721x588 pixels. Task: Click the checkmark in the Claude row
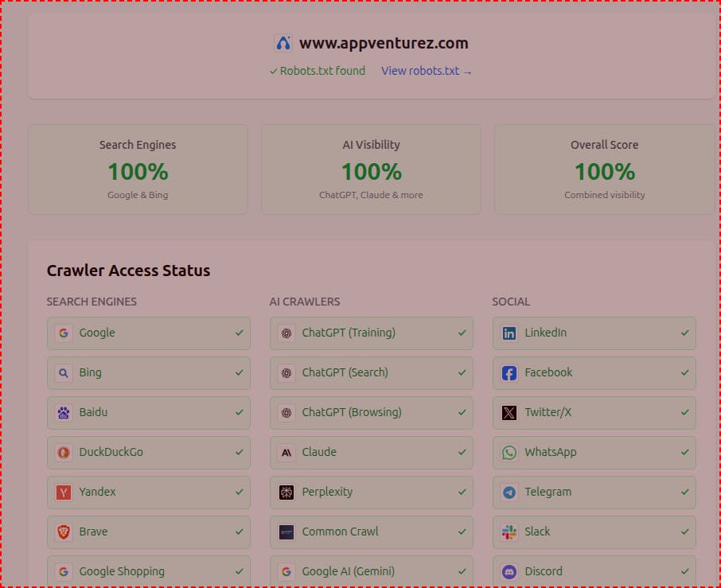[x=462, y=452]
